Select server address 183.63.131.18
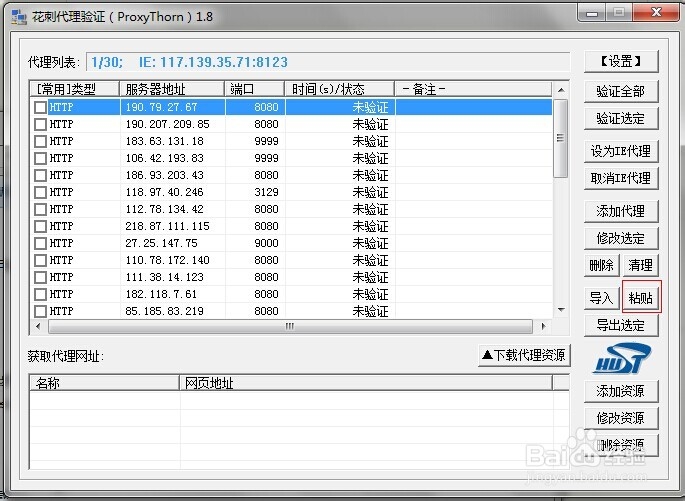This screenshot has width=685, height=501. (x=164, y=142)
